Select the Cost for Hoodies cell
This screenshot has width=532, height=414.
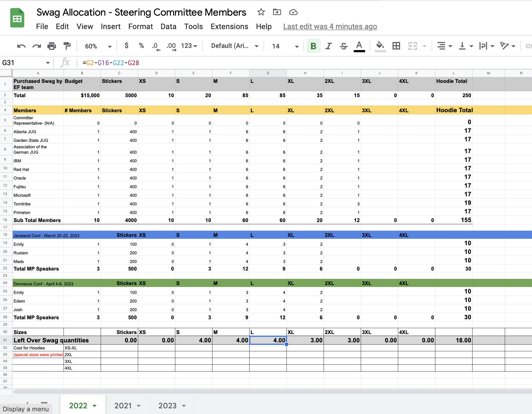click(x=38, y=348)
